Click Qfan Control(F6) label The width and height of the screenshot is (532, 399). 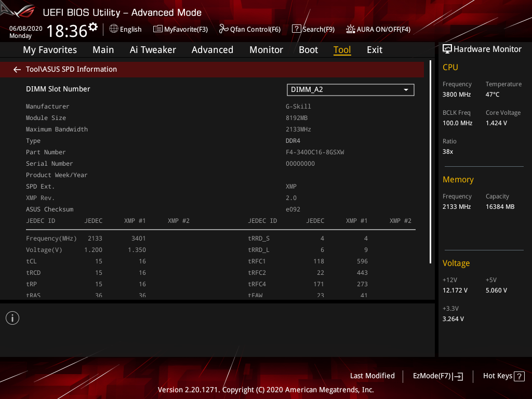pyautogui.click(x=255, y=29)
